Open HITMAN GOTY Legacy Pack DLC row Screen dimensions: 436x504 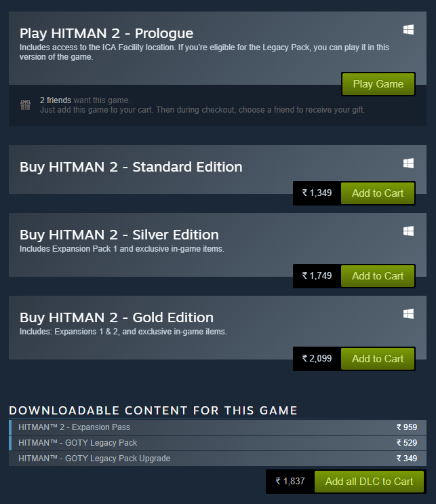click(x=218, y=443)
